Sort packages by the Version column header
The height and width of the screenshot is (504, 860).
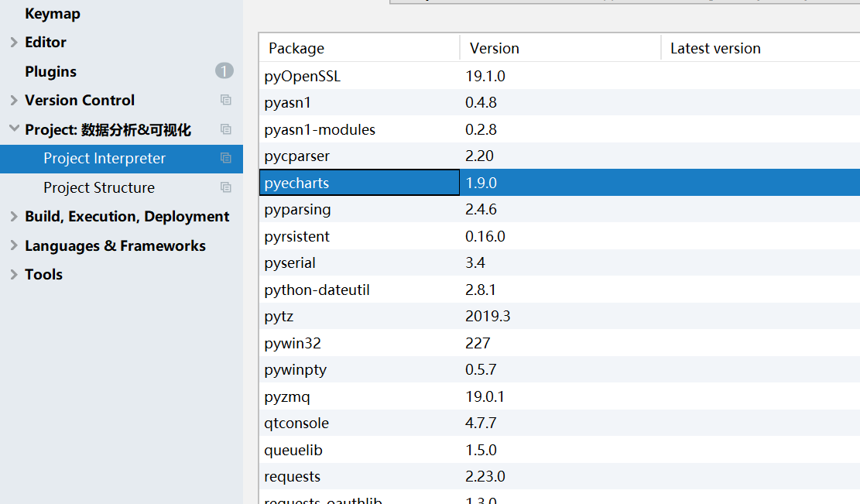pos(494,48)
